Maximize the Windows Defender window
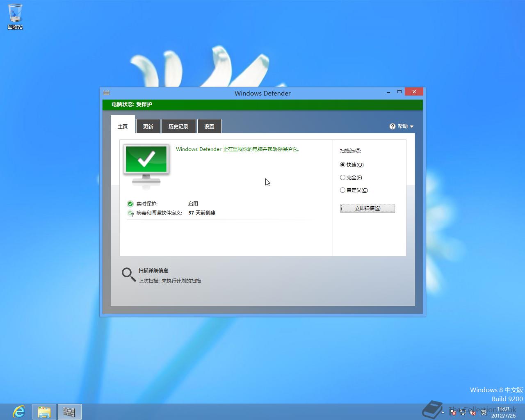 pyautogui.click(x=399, y=92)
